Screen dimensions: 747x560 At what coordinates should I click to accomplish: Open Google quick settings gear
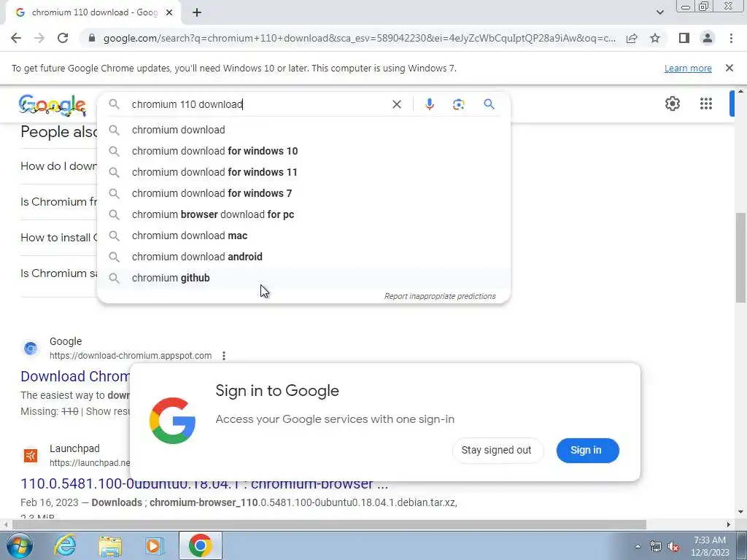pyautogui.click(x=672, y=104)
